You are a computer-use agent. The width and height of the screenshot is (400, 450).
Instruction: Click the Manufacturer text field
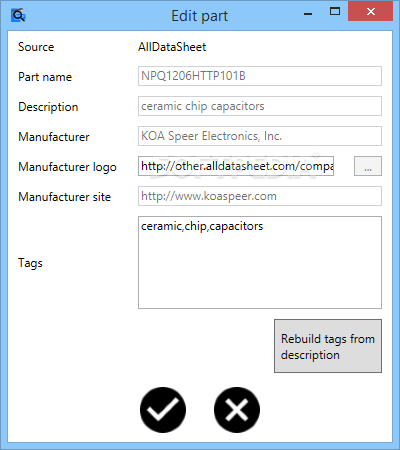pyautogui.click(x=260, y=136)
